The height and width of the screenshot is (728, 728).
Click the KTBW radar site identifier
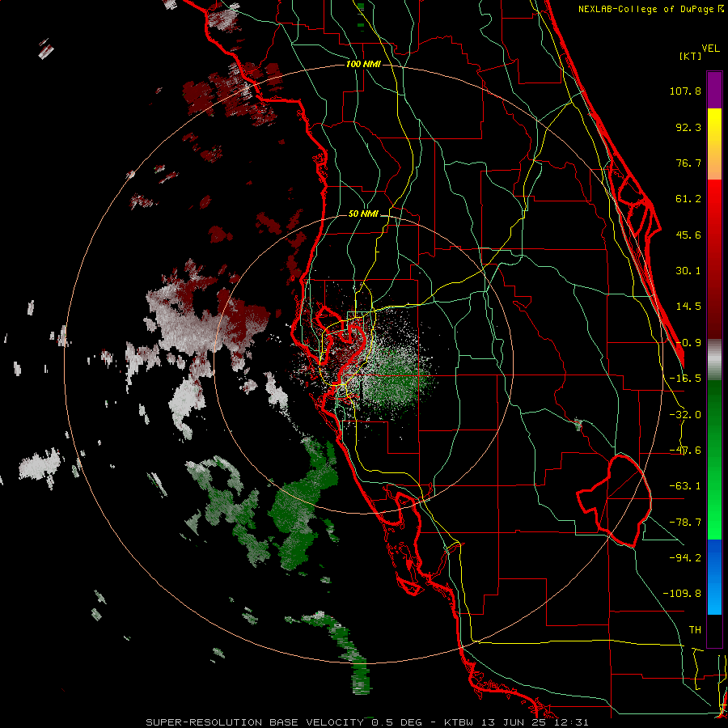coord(459,722)
